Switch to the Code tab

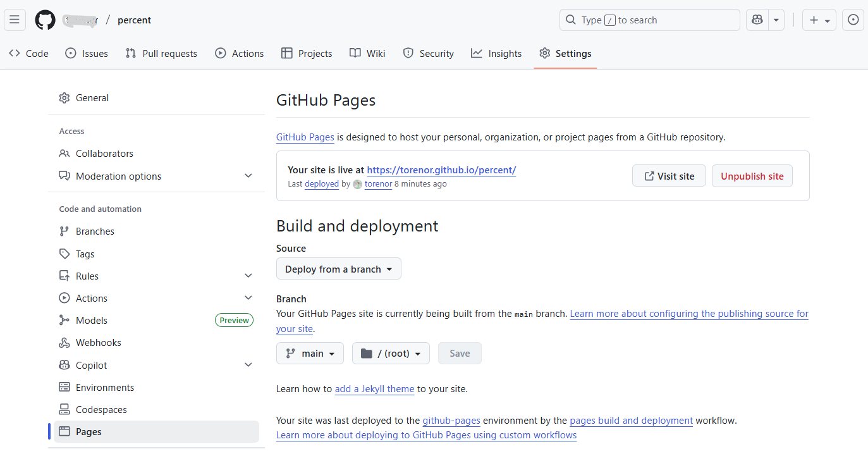point(28,53)
